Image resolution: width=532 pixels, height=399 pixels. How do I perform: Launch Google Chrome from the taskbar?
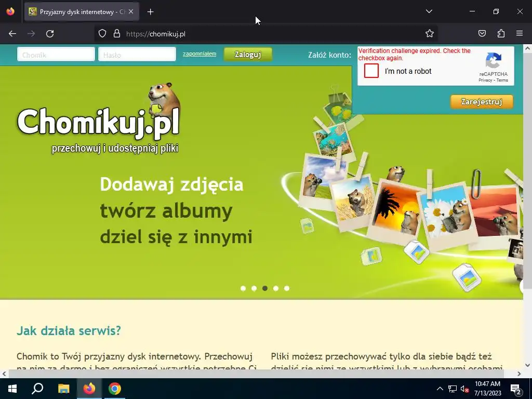[x=115, y=389]
